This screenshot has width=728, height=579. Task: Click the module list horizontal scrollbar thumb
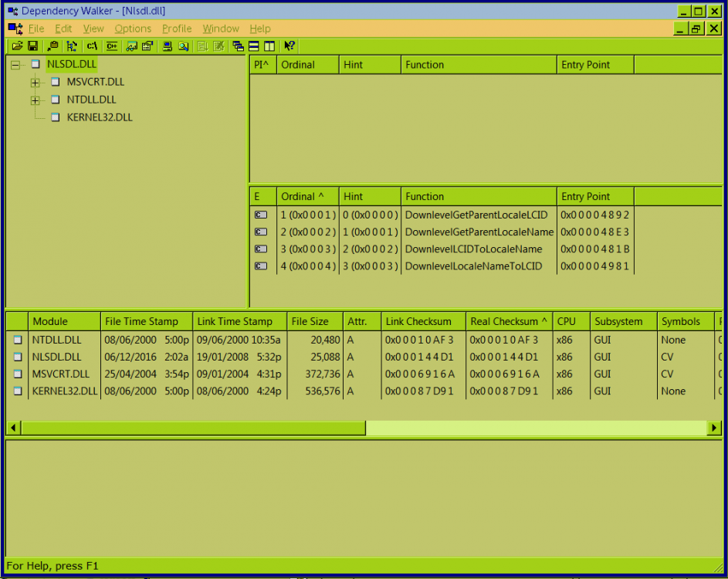click(193, 428)
